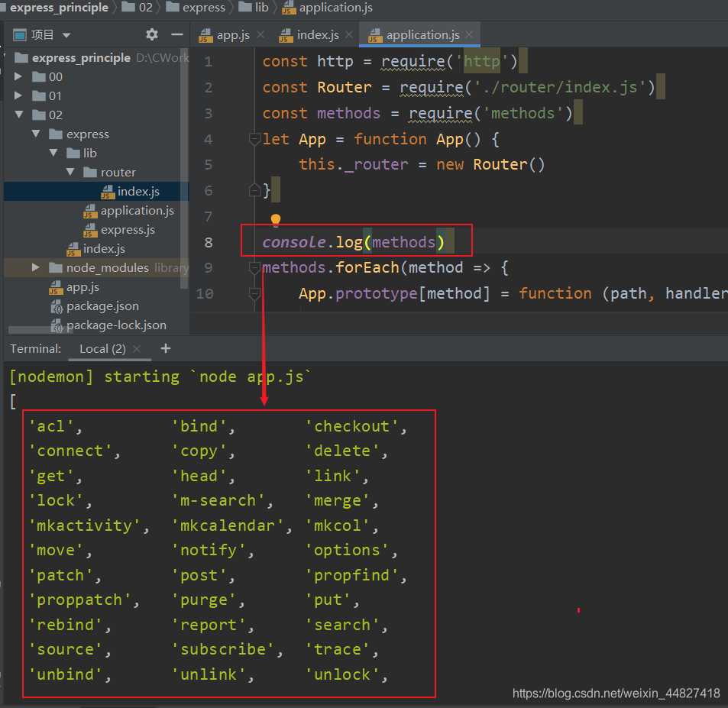Click line number 8 in the gutter
This screenshot has width=728, height=708.
(209, 242)
